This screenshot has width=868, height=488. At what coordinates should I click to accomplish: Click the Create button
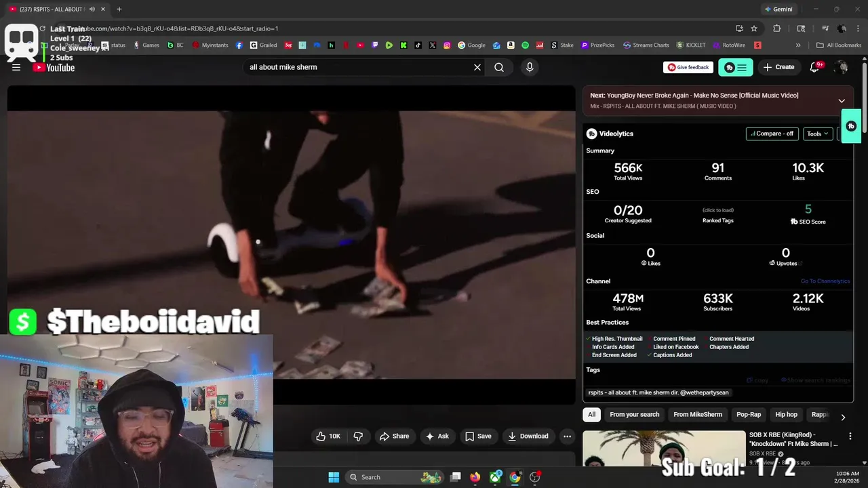(778, 67)
